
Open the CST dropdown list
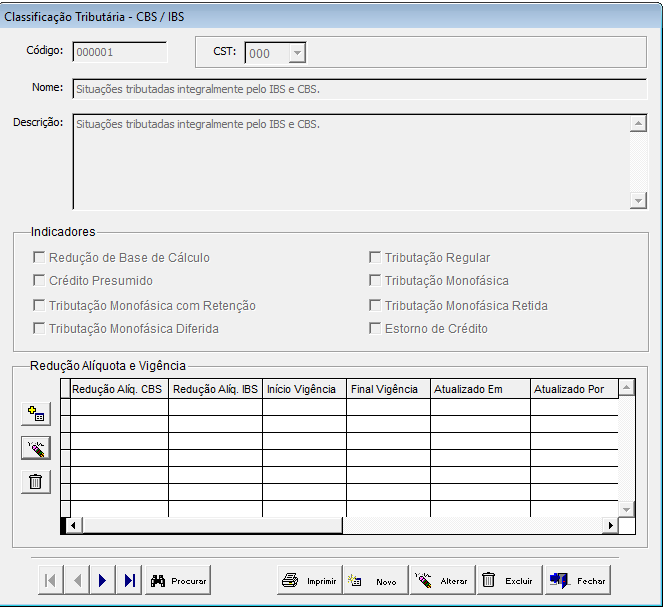point(297,54)
